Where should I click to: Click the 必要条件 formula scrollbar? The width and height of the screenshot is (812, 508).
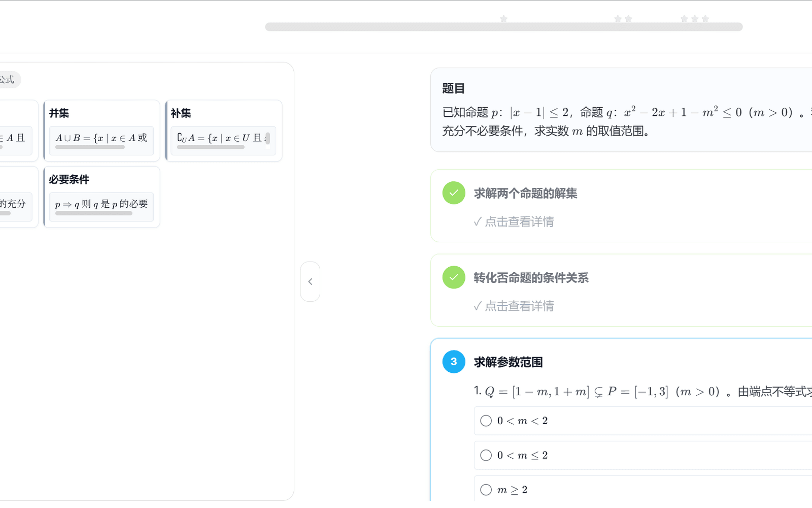point(94,213)
